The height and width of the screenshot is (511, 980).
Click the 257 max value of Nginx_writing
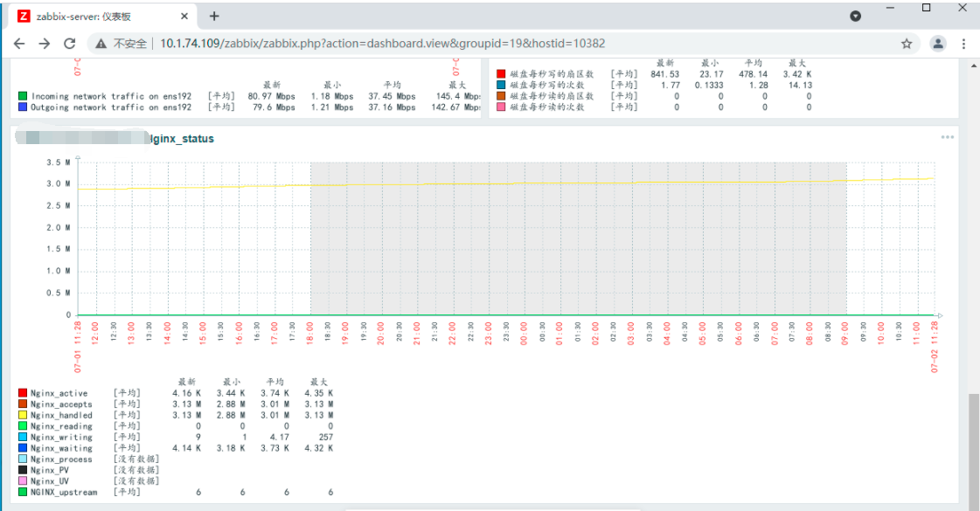click(325, 438)
